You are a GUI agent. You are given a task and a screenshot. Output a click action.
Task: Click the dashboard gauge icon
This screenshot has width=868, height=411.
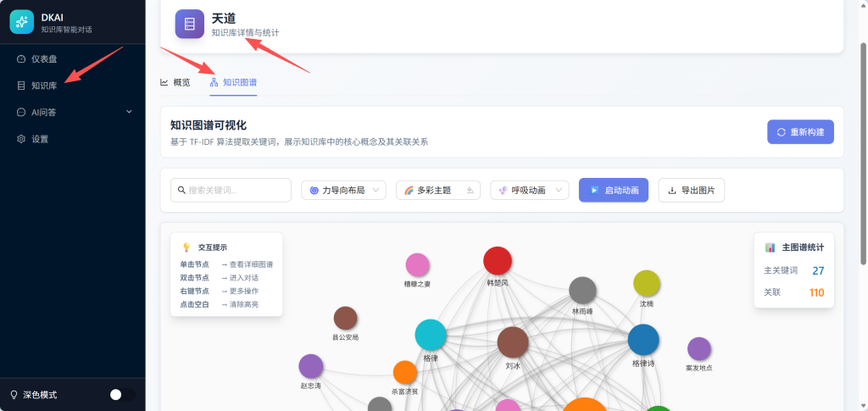[x=21, y=58]
